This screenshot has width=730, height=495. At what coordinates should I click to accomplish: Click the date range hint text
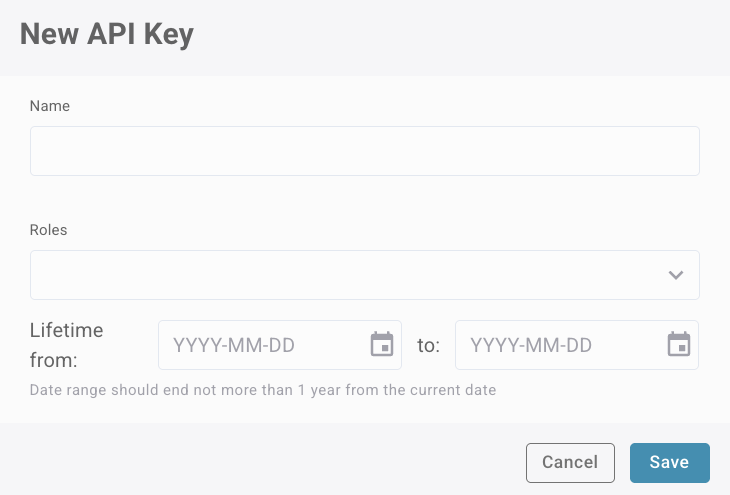point(263,389)
